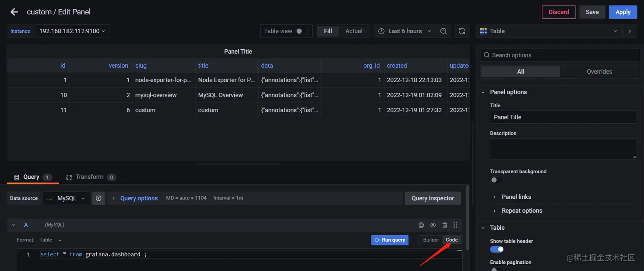Click mysql-overview slug cell
Viewport: 644px width, 271px height.
[x=164, y=95]
